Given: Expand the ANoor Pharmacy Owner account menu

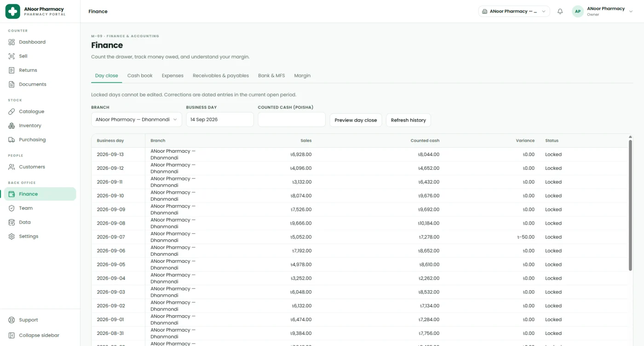Looking at the screenshot, I should coord(603,12).
